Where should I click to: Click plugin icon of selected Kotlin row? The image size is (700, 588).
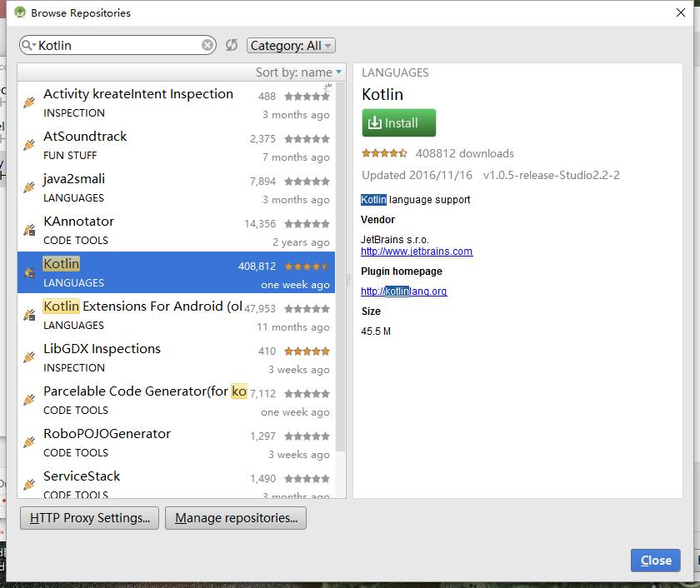(x=29, y=272)
